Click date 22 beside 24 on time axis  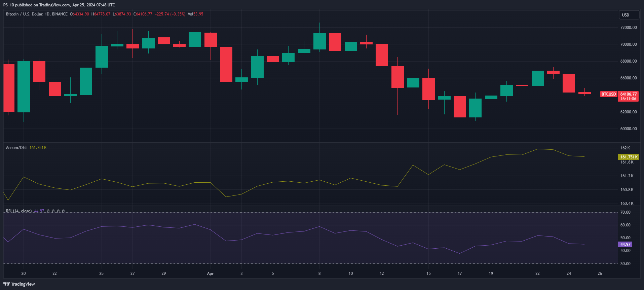click(537, 274)
